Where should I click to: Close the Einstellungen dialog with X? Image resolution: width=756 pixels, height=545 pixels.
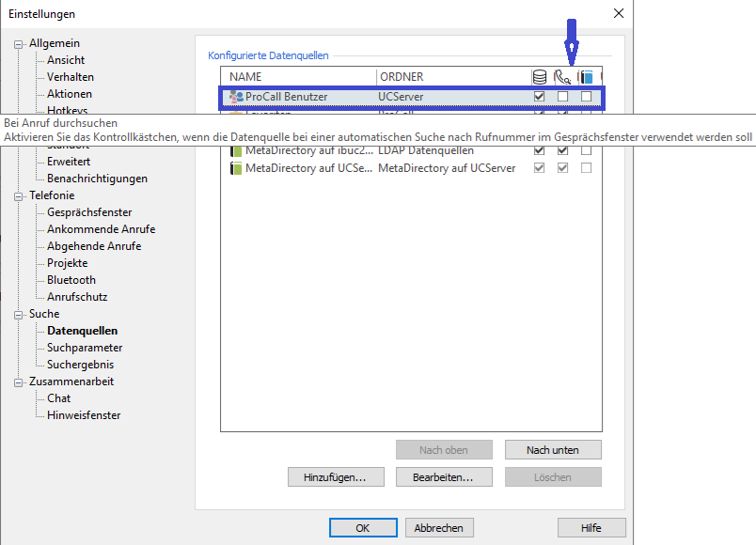click(618, 13)
